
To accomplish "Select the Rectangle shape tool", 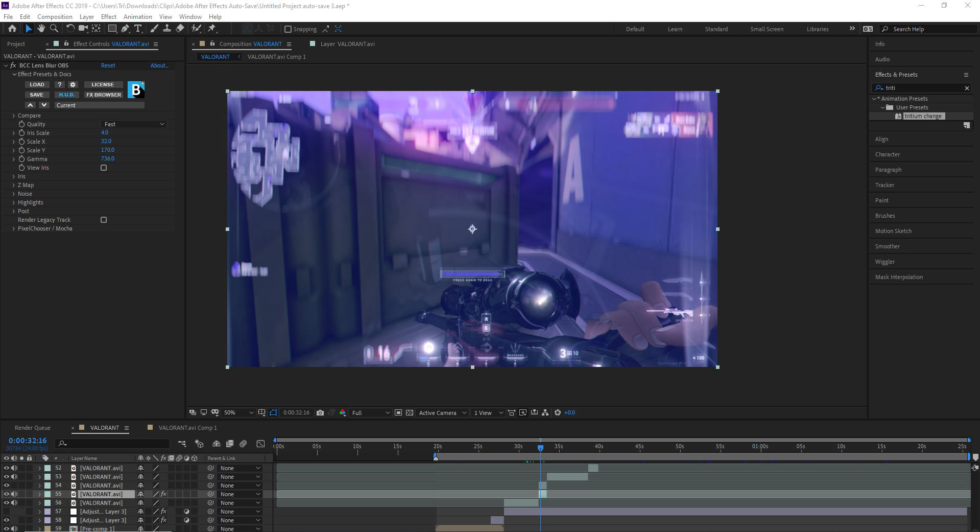I will (x=112, y=29).
